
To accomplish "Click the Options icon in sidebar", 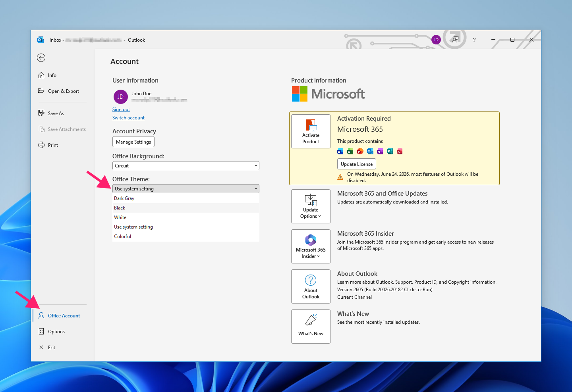I will click(x=41, y=331).
